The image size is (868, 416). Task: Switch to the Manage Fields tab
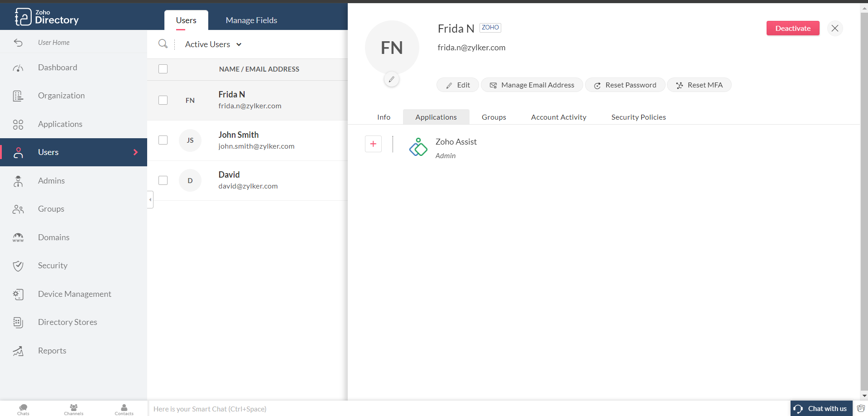tap(251, 20)
